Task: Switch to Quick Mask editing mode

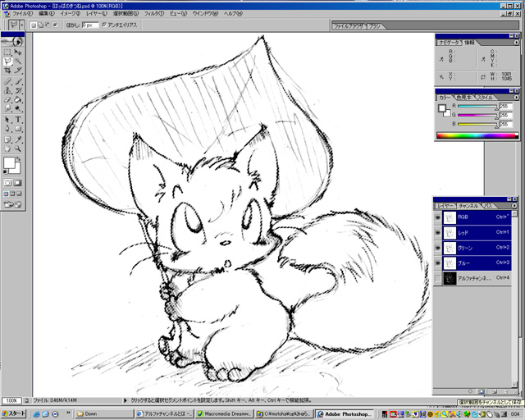Action: pos(18,183)
